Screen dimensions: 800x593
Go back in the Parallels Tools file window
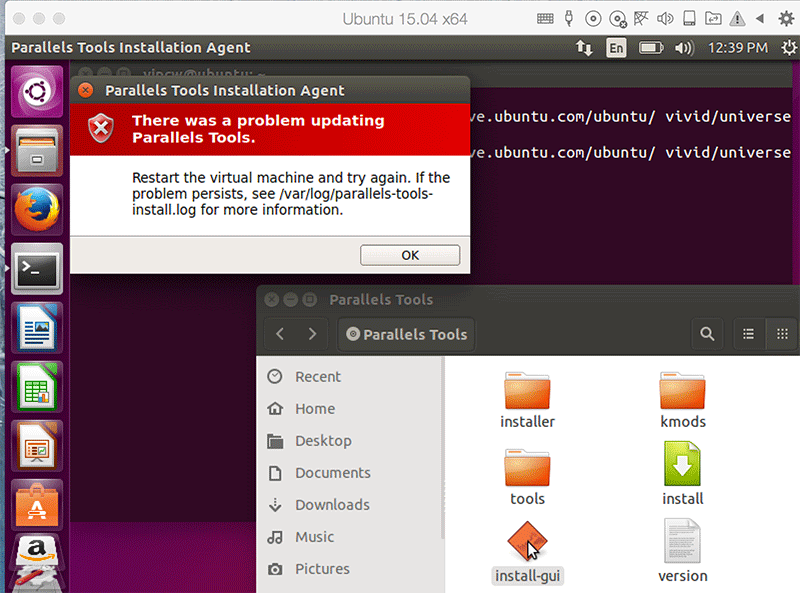tap(280, 334)
